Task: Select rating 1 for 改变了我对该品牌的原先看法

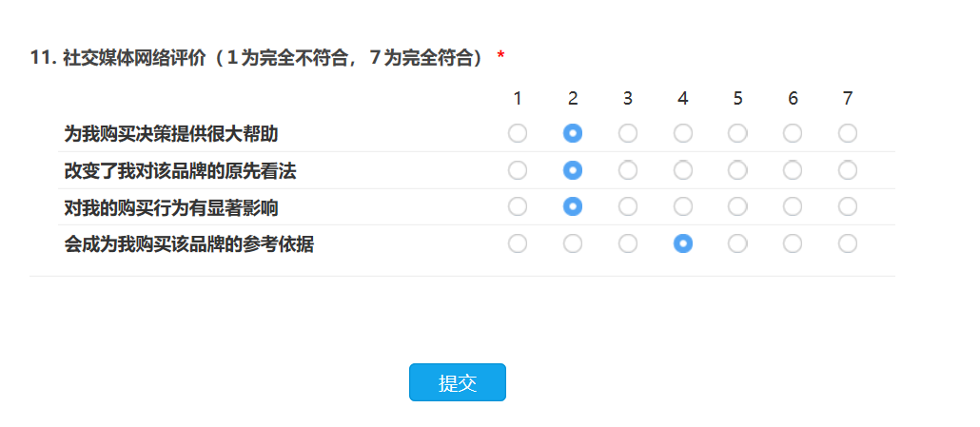Action: [518, 170]
